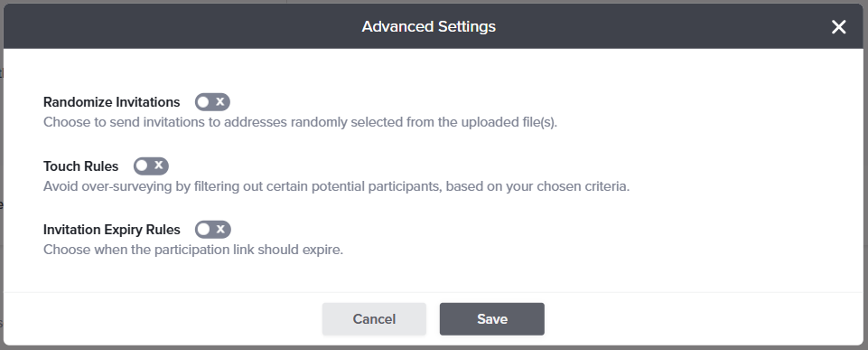Select the Randomize Invitations label text
Viewport: 868px width, 350px height.
click(112, 102)
